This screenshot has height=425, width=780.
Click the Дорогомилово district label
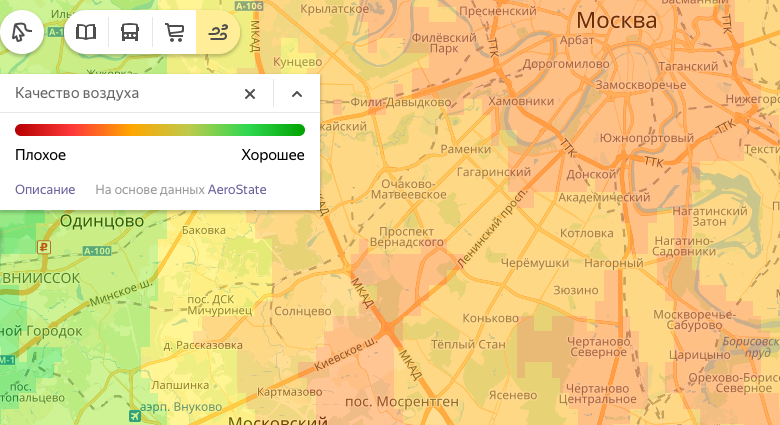566,64
